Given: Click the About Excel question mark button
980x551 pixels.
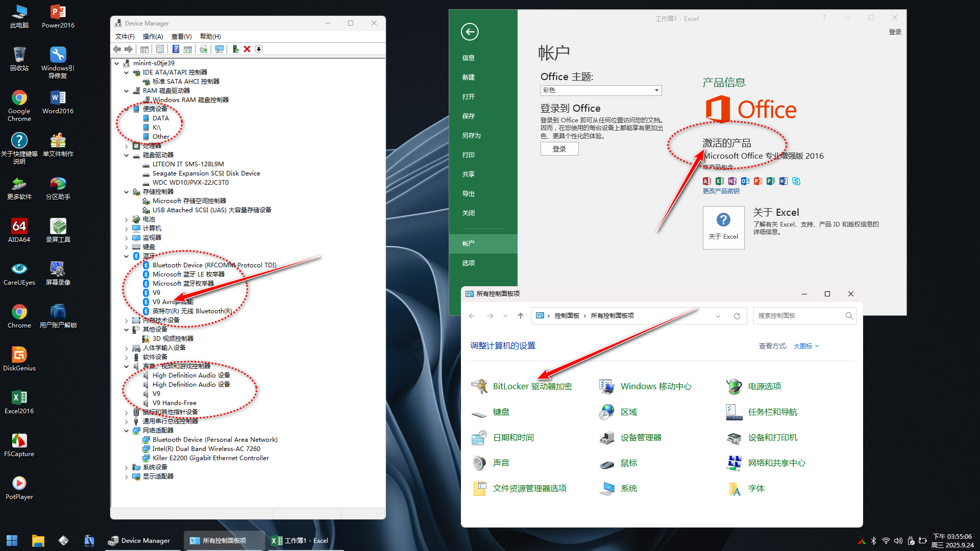Looking at the screenshot, I should point(723,228).
